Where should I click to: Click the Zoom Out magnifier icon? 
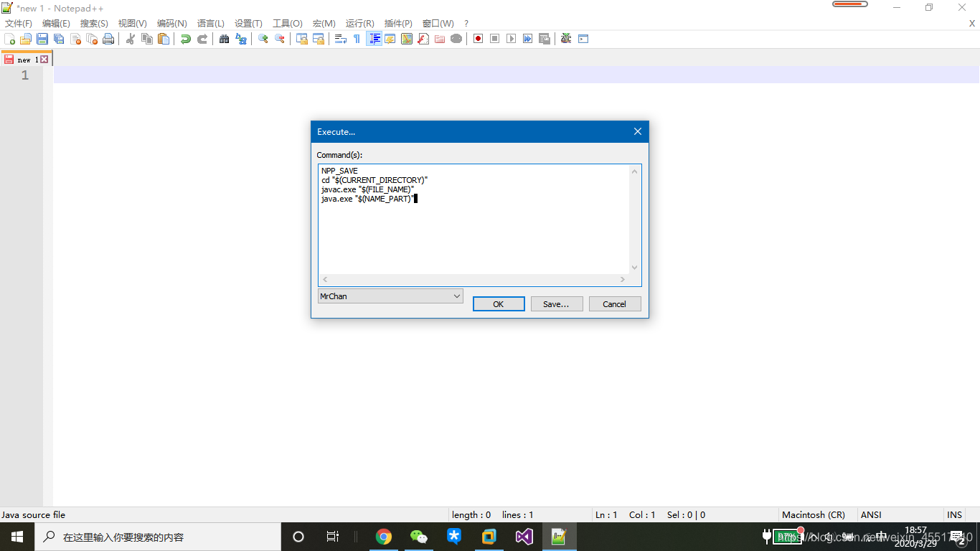click(x=280, y=39)
